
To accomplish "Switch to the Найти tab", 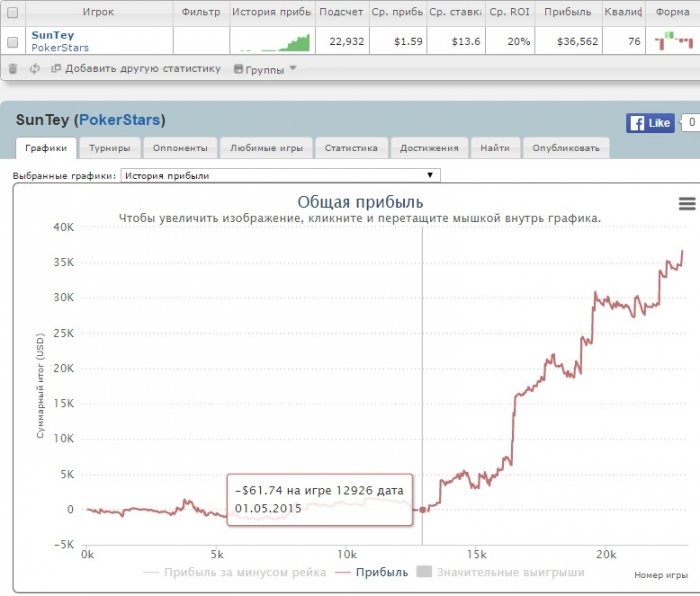I will (x=495, y=148).
